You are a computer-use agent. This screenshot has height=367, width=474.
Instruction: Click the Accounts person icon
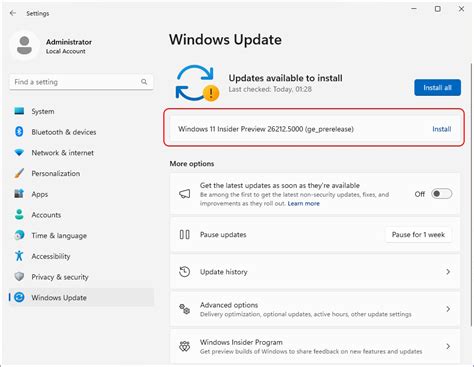[19, 214]
